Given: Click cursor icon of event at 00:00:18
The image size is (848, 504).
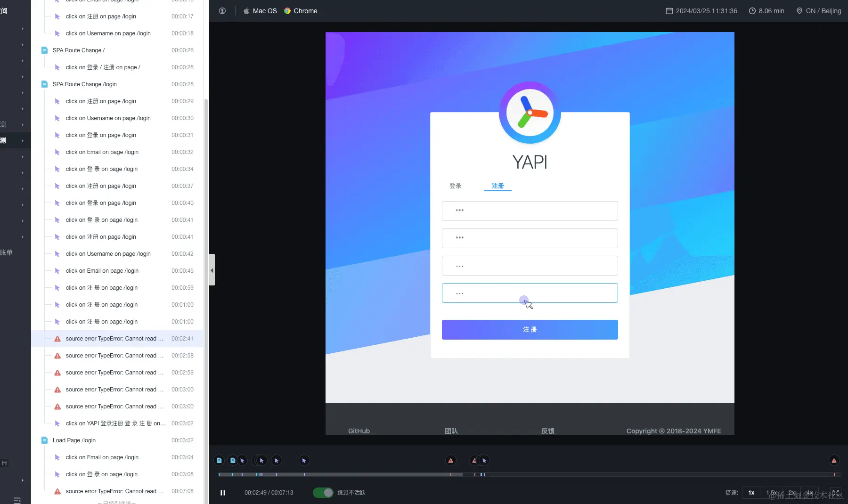Looking at the screenshot, I should (x=57, y=33).
